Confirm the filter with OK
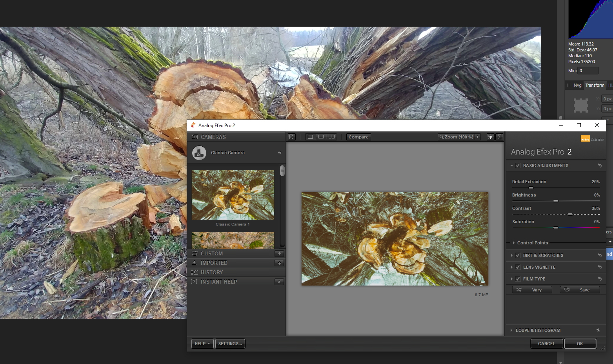This screenshot has height=364, width=613. (580, 344)
